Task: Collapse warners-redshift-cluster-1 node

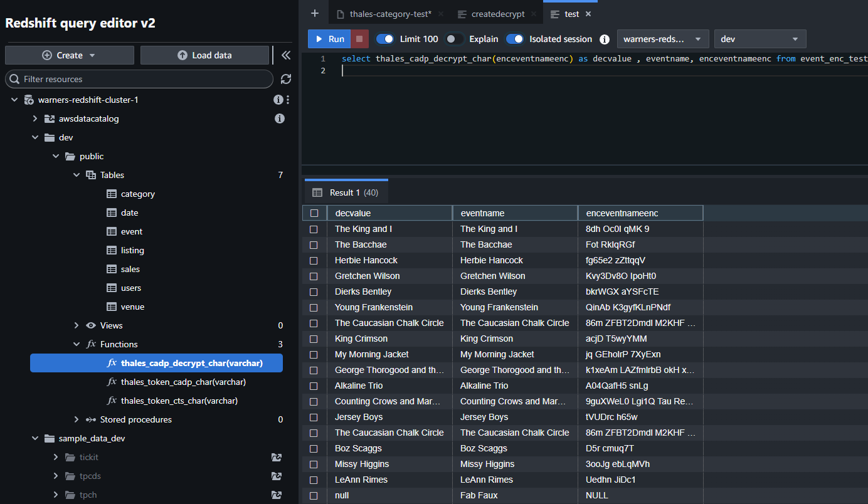Action: point(14,100)
